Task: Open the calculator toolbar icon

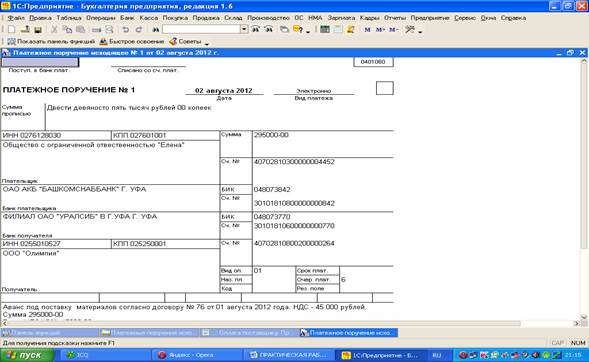Action: click(325, 29)
